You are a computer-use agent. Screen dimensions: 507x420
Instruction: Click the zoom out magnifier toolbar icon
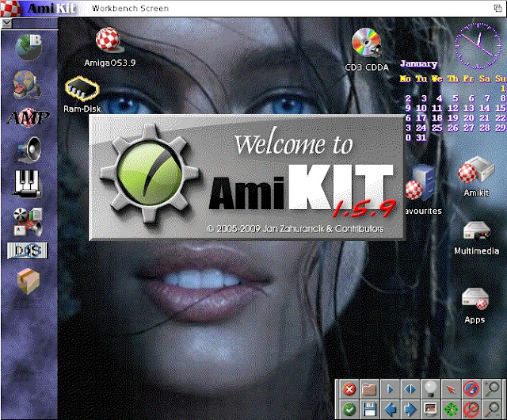(x=491, y=410)
